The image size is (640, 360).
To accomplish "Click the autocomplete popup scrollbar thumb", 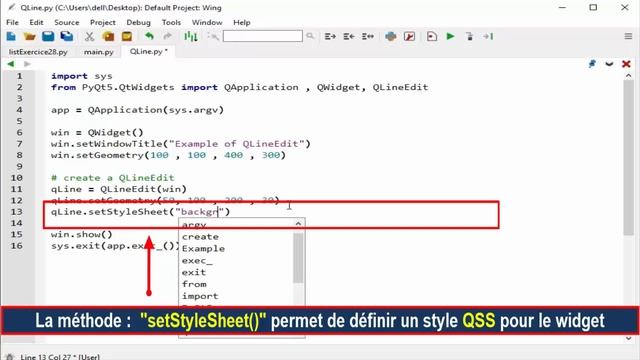I will [x=298, y=258].
